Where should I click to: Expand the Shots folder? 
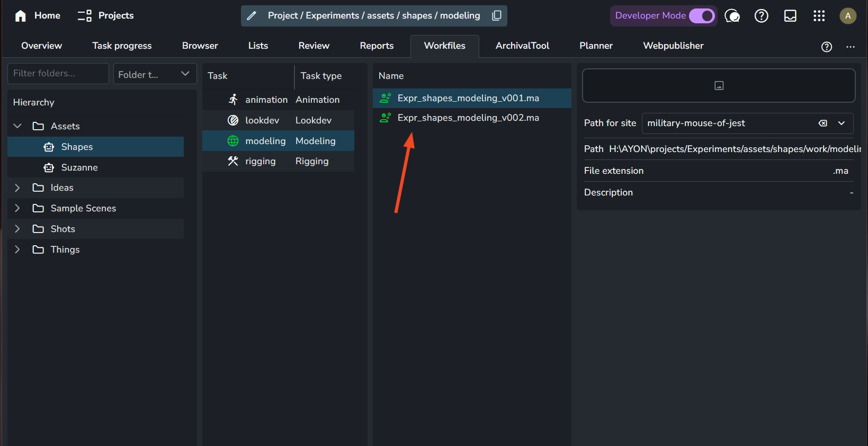[x=17, y=229]
